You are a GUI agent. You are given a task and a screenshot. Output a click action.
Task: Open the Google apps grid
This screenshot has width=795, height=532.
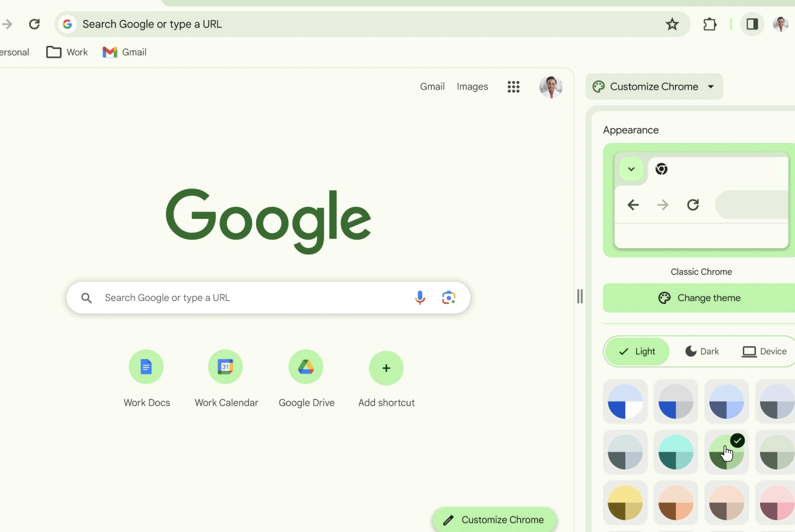pos(513,87)
